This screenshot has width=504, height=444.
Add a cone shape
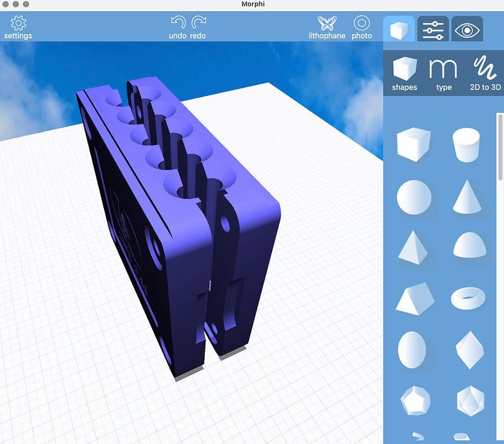point(467,197)
